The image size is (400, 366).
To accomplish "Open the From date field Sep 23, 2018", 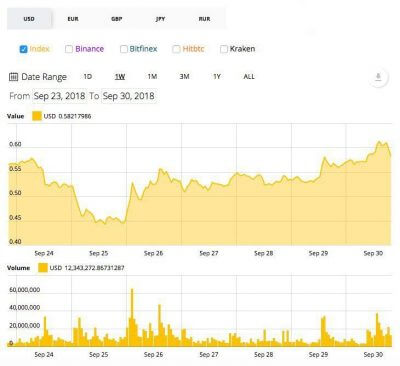I will [x=60, y=96].
